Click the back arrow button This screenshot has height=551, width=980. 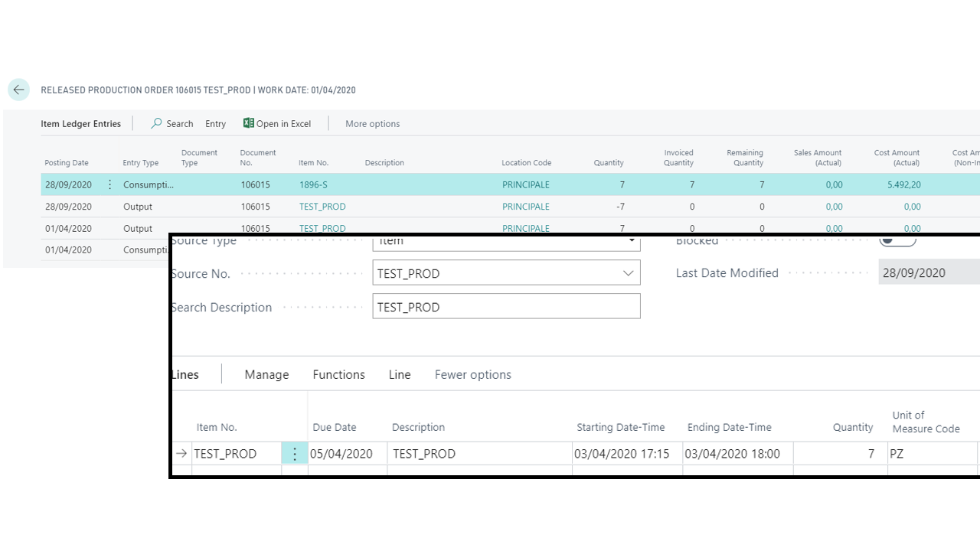pos(18,90)
